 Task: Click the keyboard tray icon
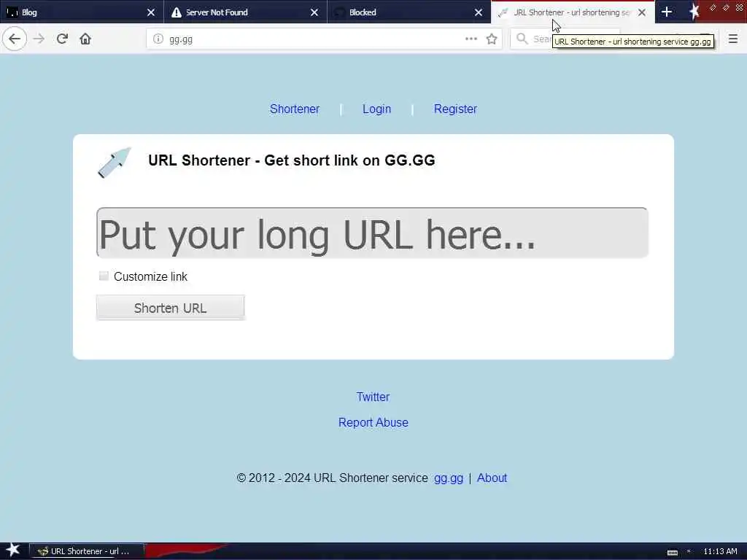(672, 552)
